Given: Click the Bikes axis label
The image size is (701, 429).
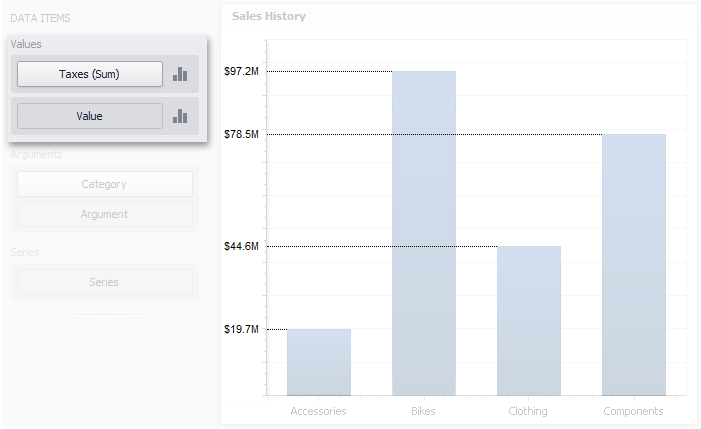Looking at the screenshot, I should [x=423, y=411].
